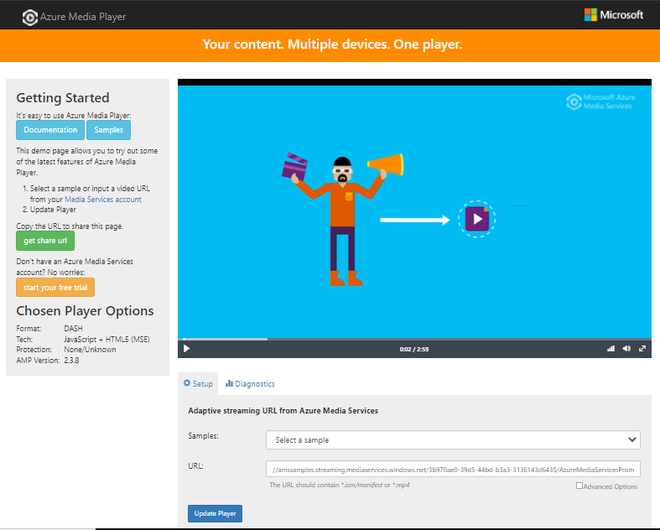The height and width of the screenshot is (530, 660).
Task: Click the Microsoft logo in header
Action: [614, 15]
